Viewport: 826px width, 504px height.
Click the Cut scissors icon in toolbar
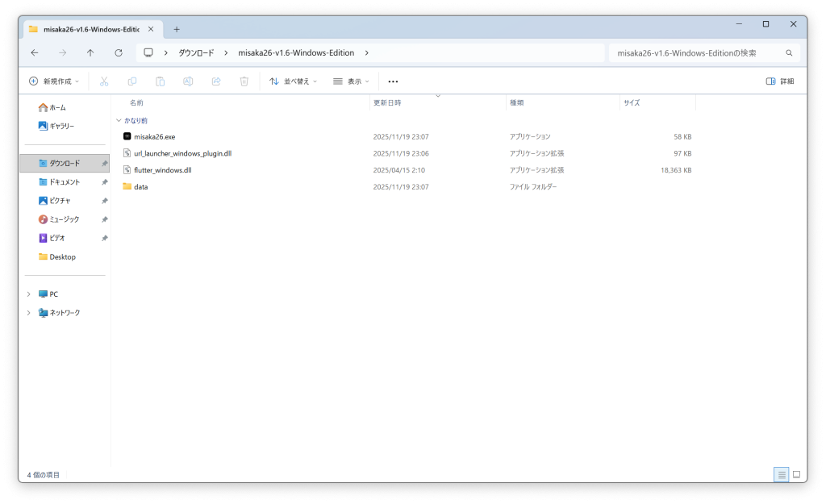click(104, 81)
